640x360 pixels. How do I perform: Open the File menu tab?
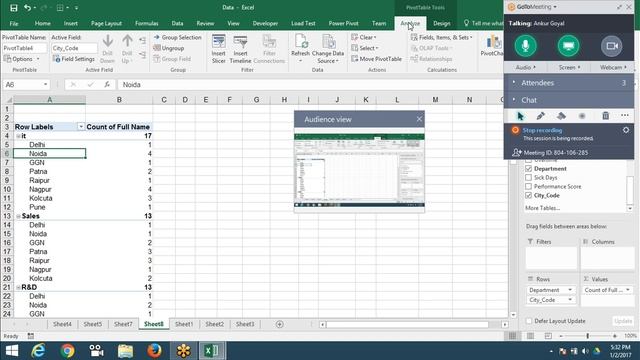[14, 23]
